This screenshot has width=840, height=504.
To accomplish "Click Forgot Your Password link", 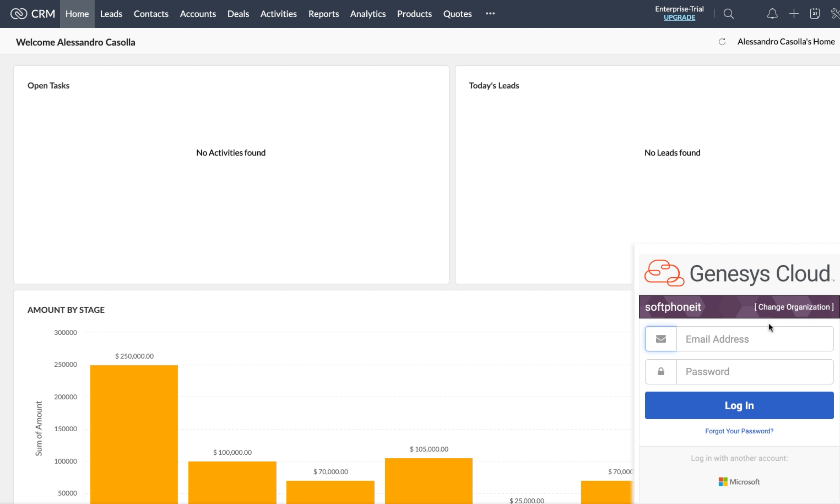I will pyautogui.click(x=739, y=431).
